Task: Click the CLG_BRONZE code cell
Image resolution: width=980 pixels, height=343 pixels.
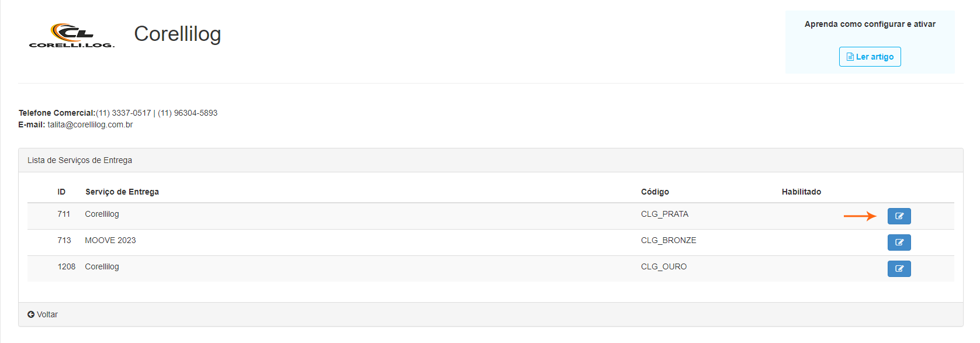Action: point(669,240)
